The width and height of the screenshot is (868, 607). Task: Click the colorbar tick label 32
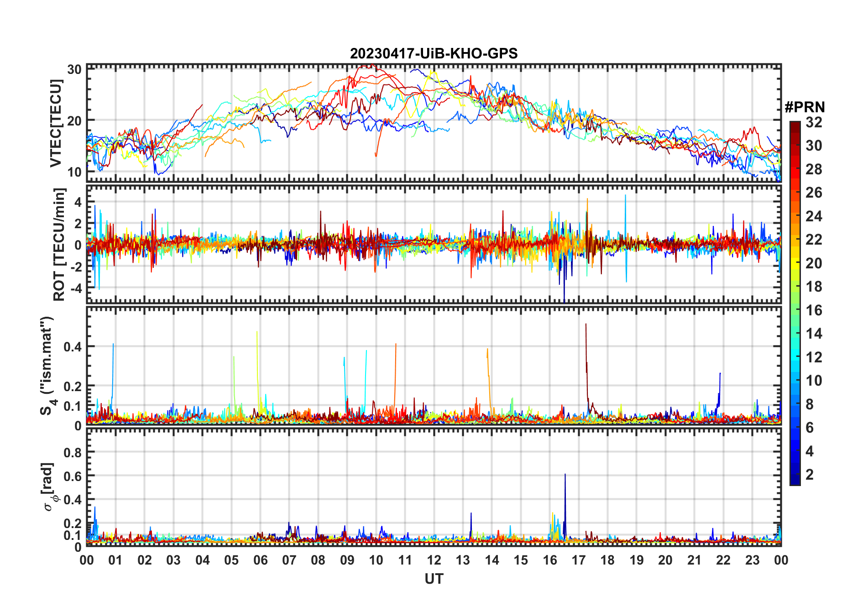pos(814,122)
